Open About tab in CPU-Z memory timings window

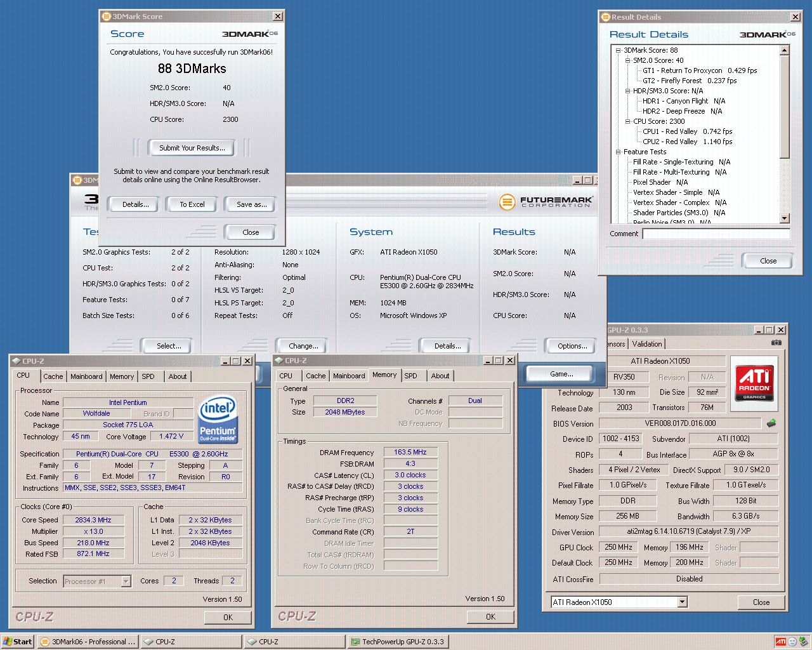tap(440, 376)
